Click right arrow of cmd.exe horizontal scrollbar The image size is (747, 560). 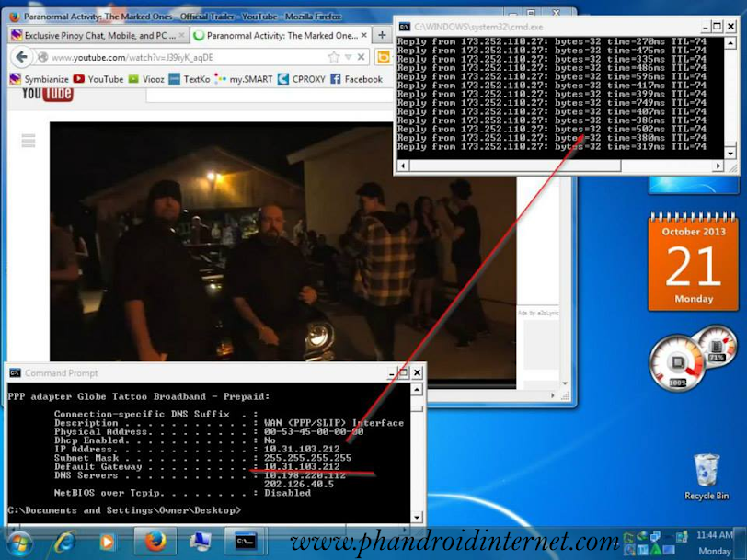718,166
